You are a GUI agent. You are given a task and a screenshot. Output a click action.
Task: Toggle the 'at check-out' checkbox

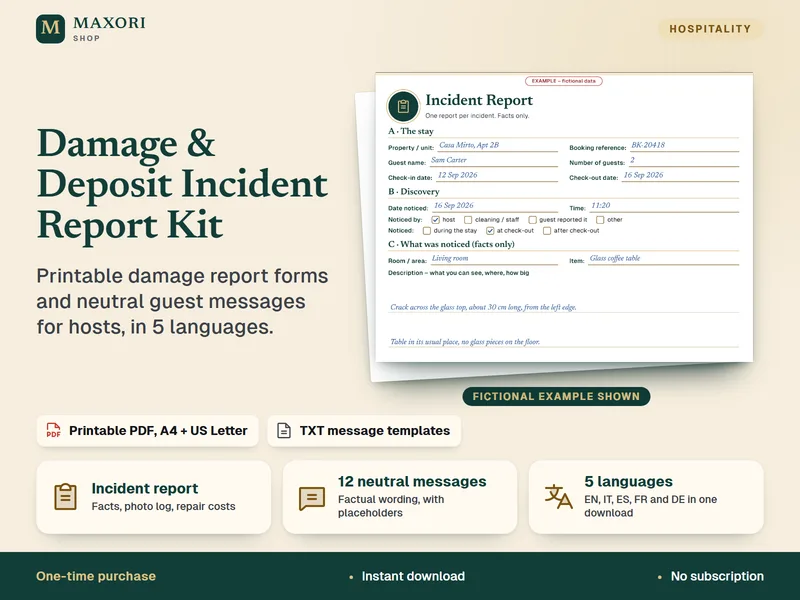pyautogui.click(x=490, y=231)
